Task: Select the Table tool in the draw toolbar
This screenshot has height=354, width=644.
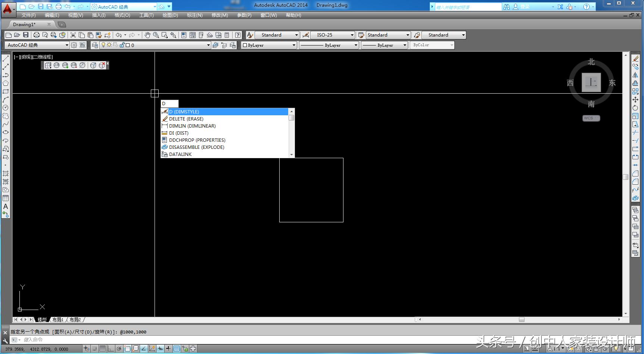Action: coord(6,198)
